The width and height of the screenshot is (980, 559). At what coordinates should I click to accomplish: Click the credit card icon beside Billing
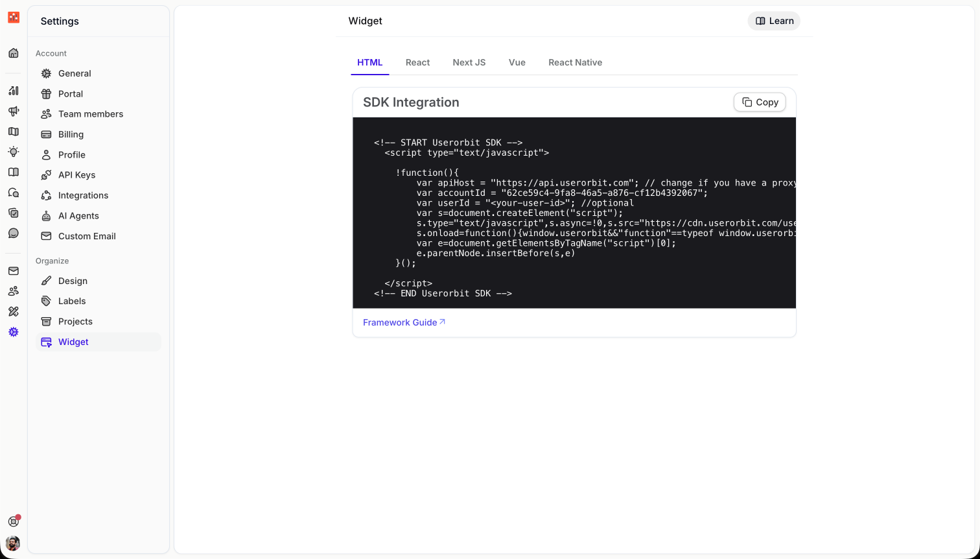pyautogui.click(x=46, y=134)
